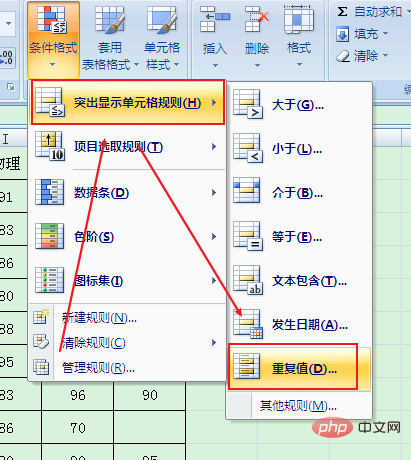The height and width of the screenshot is (460, 411).
Task: Click the 清除规则 clear rules icon
Action: pyautogui.click(x=41, y=342)
